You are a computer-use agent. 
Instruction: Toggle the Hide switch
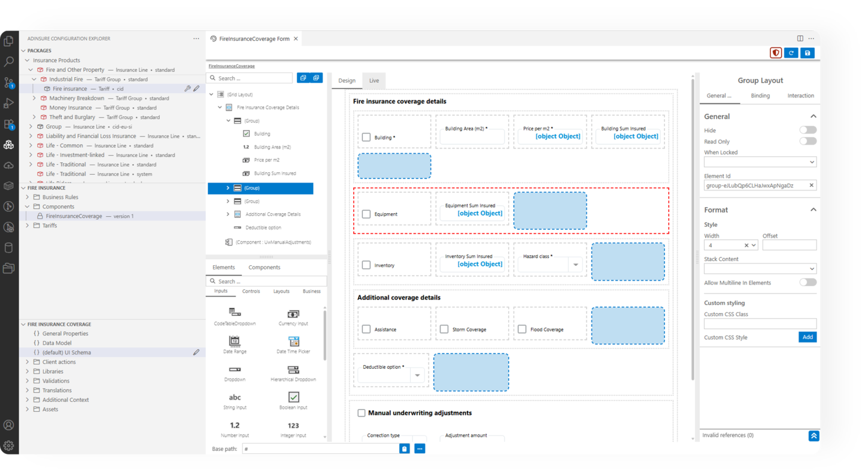click(808, 130)
